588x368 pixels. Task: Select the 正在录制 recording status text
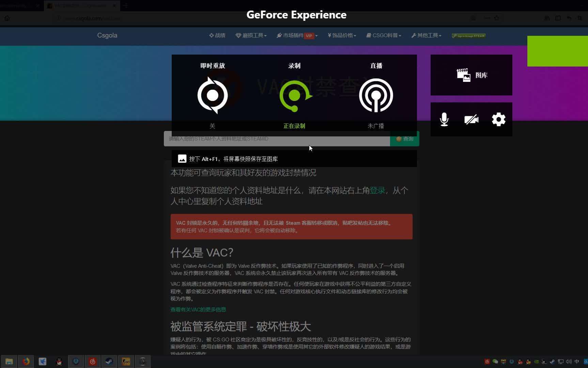294,126
